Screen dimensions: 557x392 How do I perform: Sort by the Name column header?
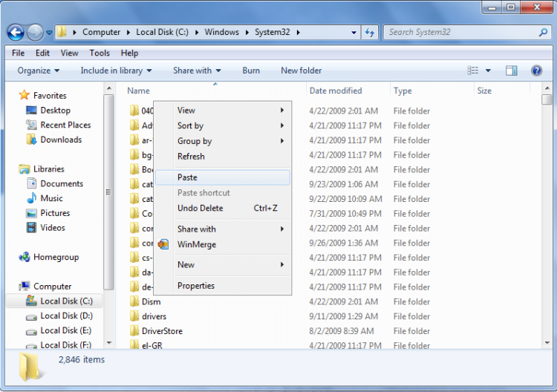pos(138,91)
